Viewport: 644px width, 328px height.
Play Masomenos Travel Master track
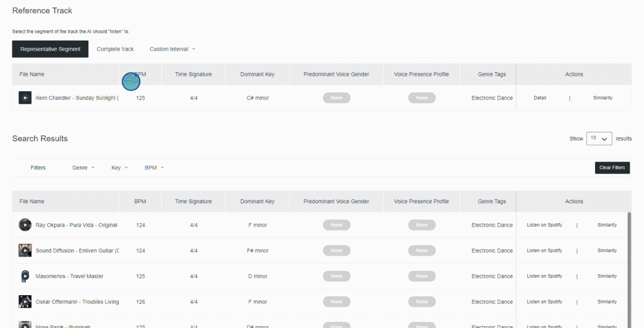point(25,276)
